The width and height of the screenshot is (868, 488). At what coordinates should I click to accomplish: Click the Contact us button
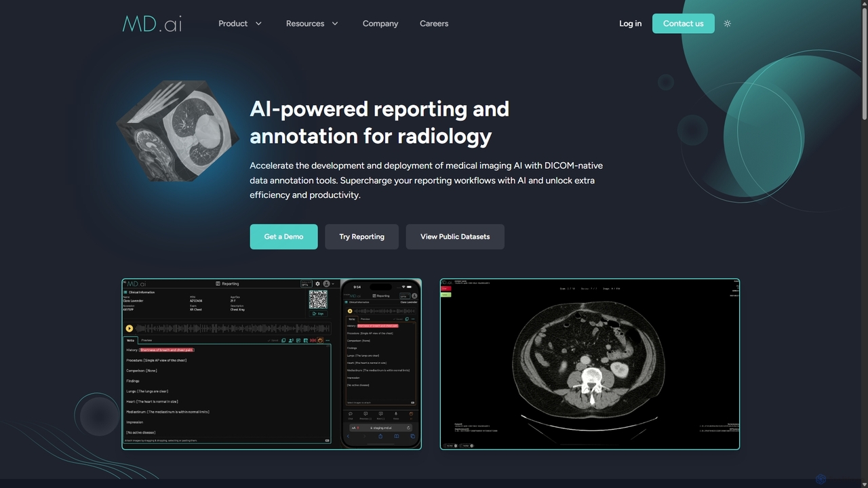point(684,24)
